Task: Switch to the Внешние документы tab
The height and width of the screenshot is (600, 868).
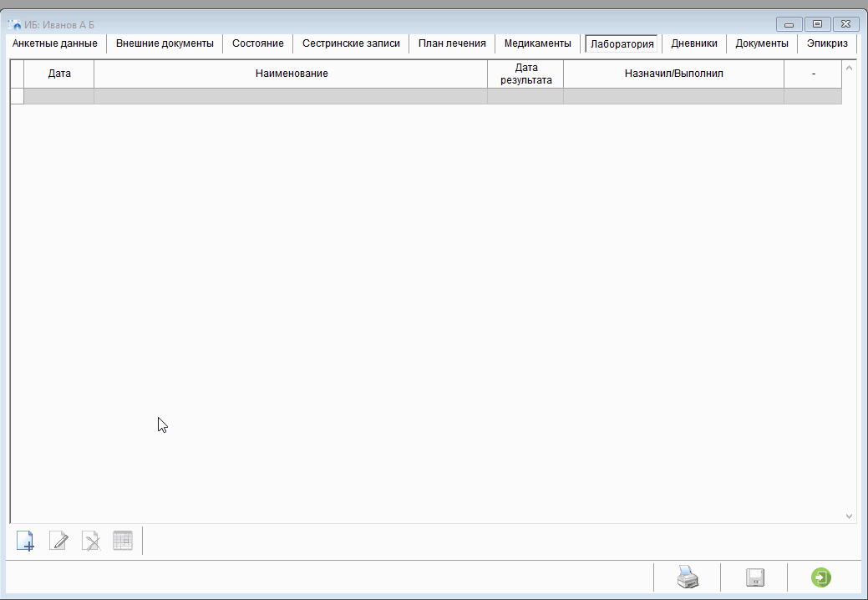Action: pos(165,43)
